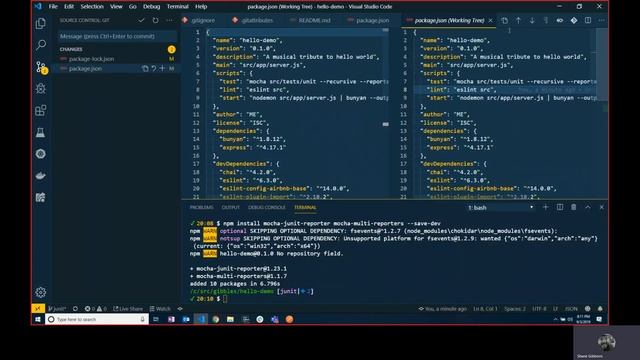Image resolution: width=640 pixels, height=360 pixels.
Task: Click the Open File icon in diff toolbar
Action: (504, 20)
